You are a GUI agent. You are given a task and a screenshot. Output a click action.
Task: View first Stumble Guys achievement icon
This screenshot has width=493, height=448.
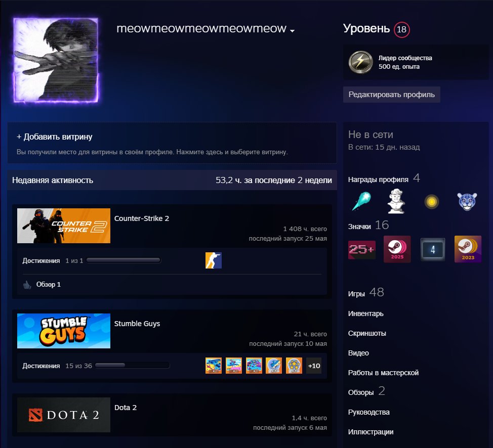click(x=214, y=366)
